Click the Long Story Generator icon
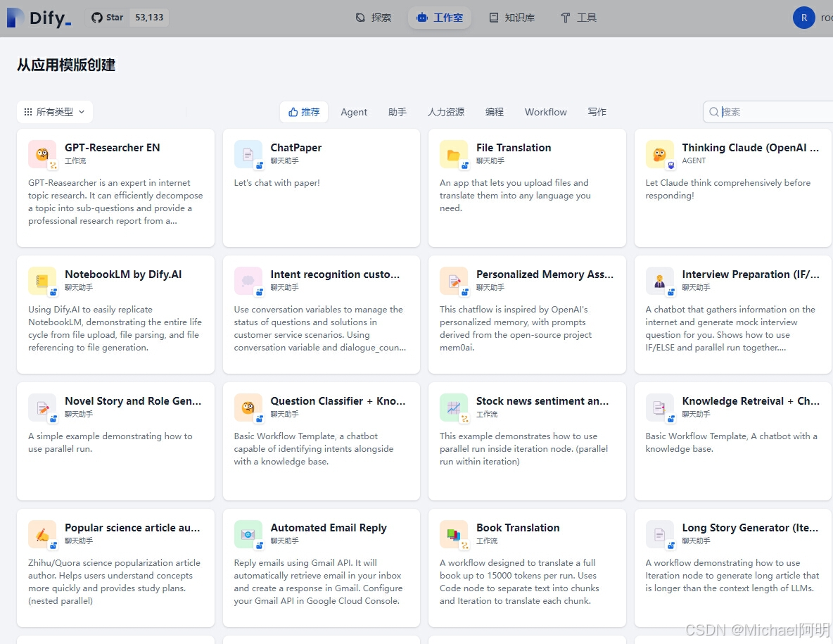The image size is (833, 644). (x=660, y=534)
